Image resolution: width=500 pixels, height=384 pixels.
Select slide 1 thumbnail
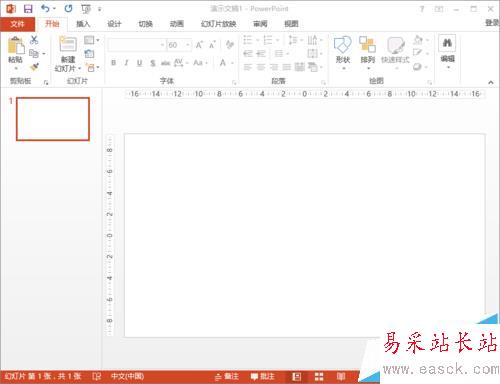53,119
